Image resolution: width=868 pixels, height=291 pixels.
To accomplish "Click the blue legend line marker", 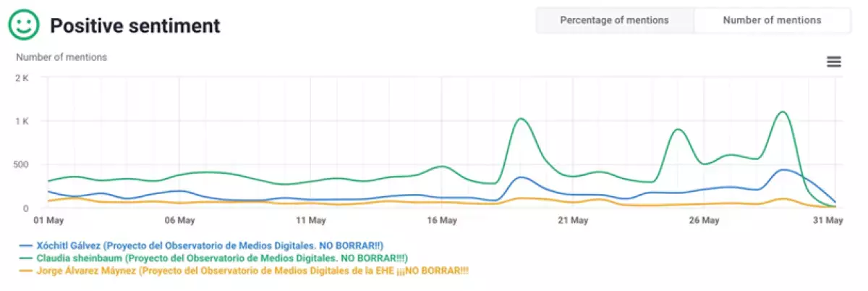I will click(x=27, y=246).
